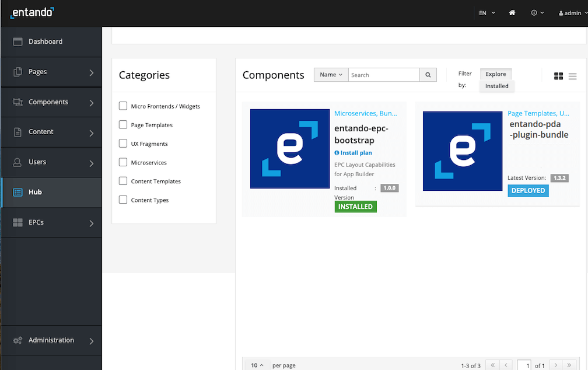Check the Page Templates category filter
This screenshot has width=588, height=370.
coord(123,125)
